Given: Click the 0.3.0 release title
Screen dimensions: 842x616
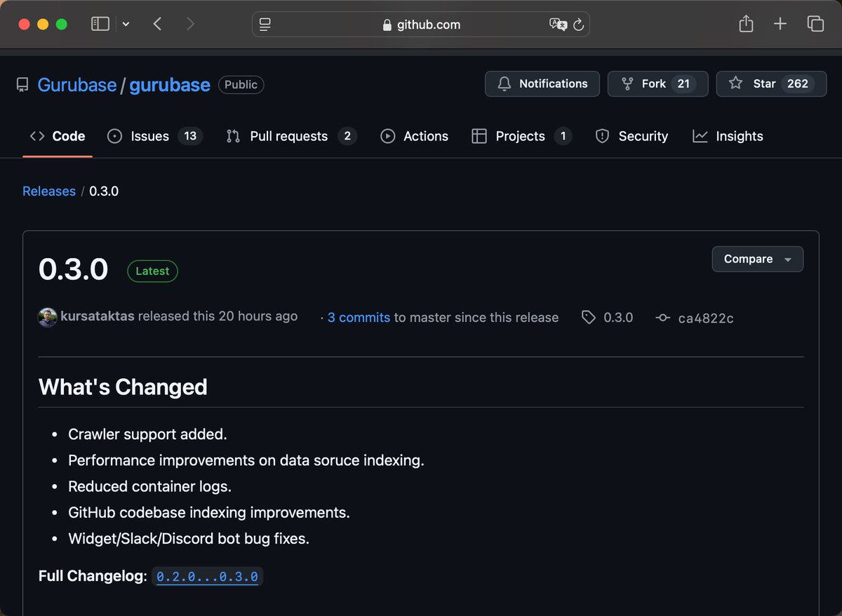Looking at the screenshot, I should 73,270.
